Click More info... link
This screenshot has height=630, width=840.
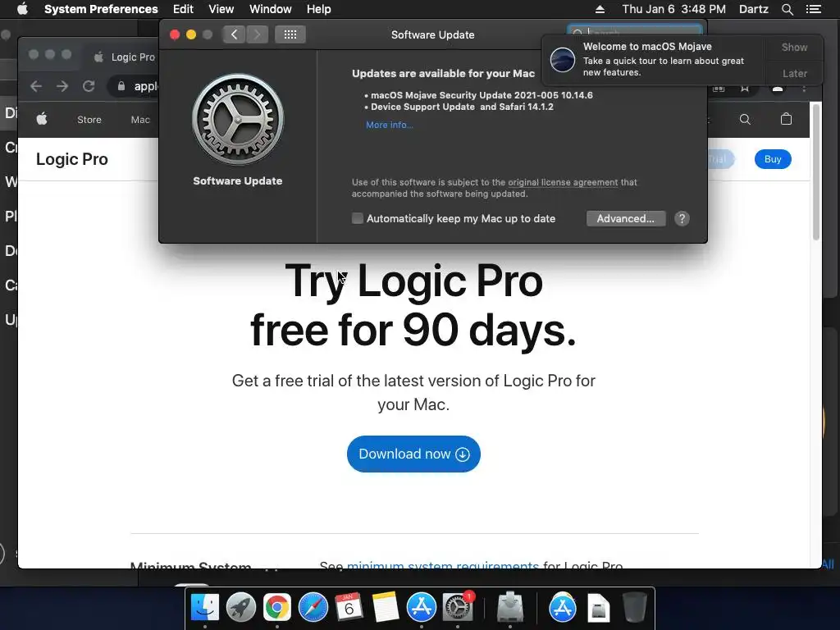click(x=390, y=125)
